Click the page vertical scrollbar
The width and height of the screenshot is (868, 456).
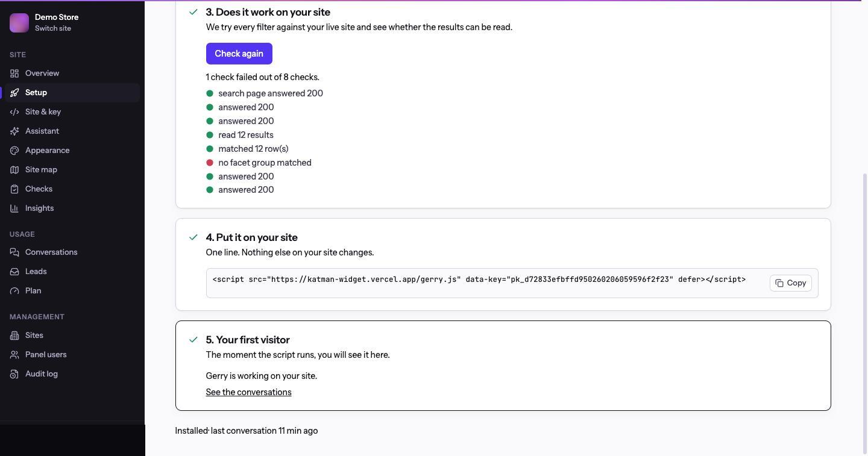tap(865, 313)
